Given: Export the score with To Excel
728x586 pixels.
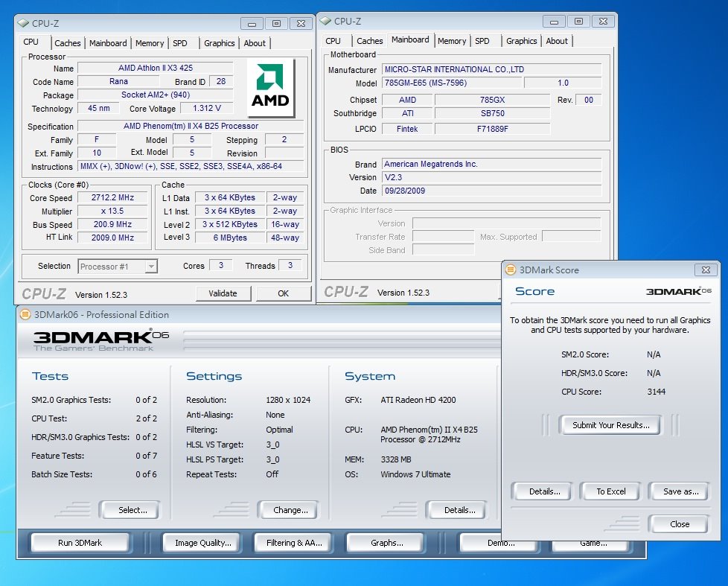Looking at the screenshot, I should [x=611, y=491].
